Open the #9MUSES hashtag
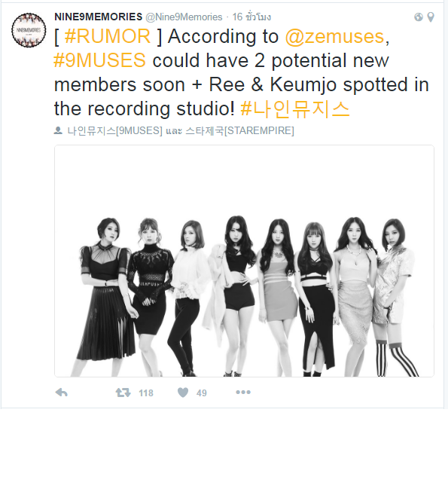The width and height of the screenshot is (448, 498). 99,60
